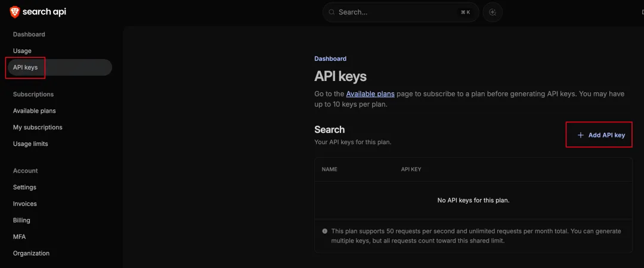Viewport: 644px width, 268px height.
Task: Click the Dashboard breadcrumb above API keys
Action: click(330, 59)
